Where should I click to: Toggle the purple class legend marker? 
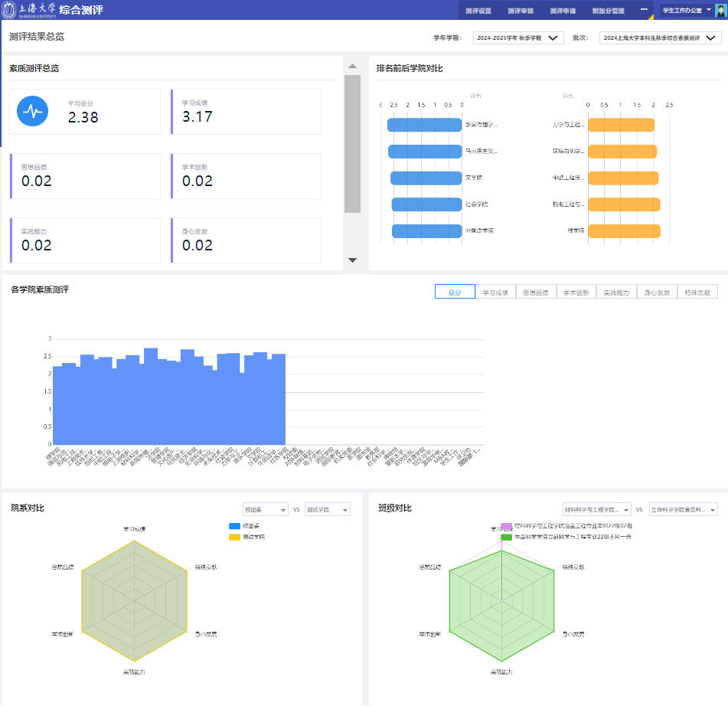(x=506, y=526)
